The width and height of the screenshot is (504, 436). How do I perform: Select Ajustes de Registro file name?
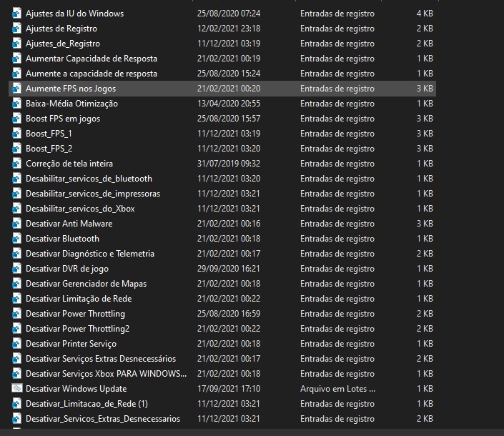coord(61,29)
